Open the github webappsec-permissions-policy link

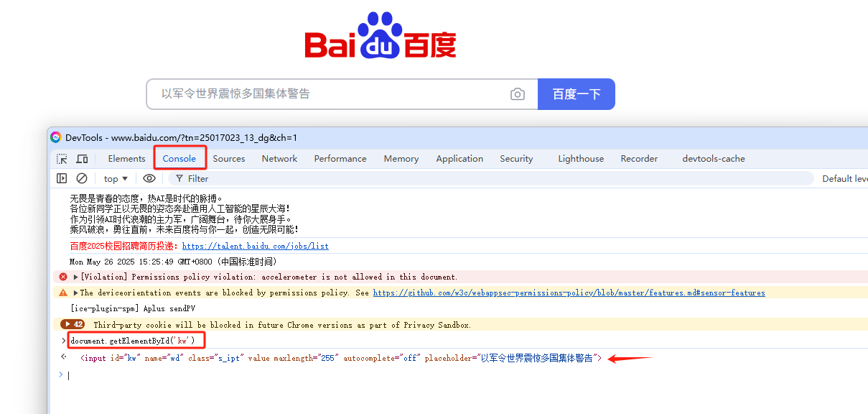point(569,293)
